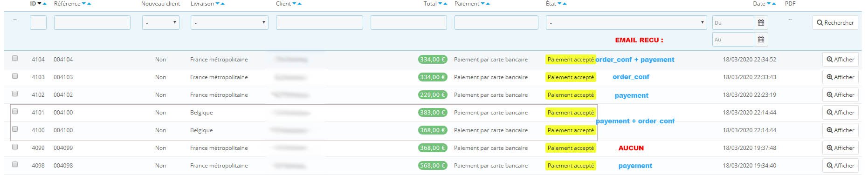Sort Client column descending arrow

point(295,4)
